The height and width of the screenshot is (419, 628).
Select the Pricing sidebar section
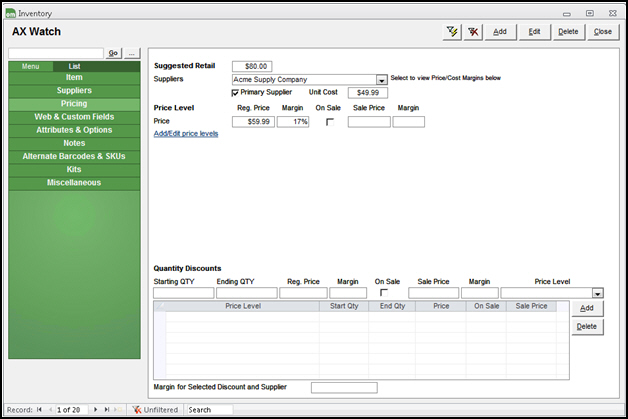click(x=74, y=104)
